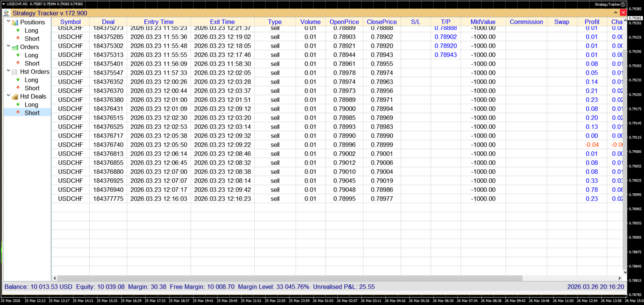Sort by the Exit Time column header

click(222, 22)
